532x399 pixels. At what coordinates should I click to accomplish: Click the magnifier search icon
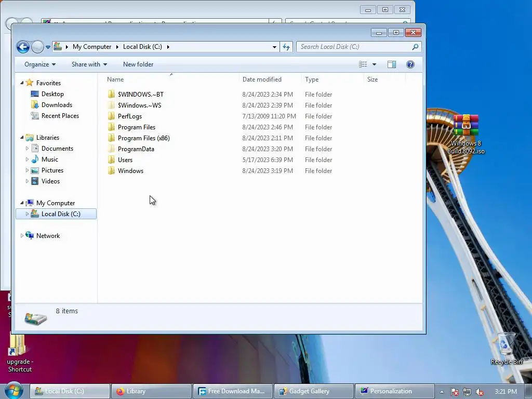point(415,47)
